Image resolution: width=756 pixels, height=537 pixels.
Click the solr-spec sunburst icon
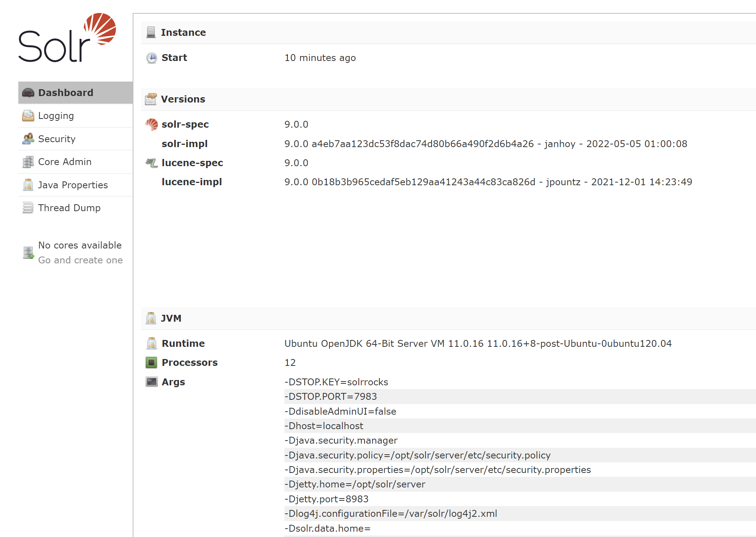[x=152, y=124]
